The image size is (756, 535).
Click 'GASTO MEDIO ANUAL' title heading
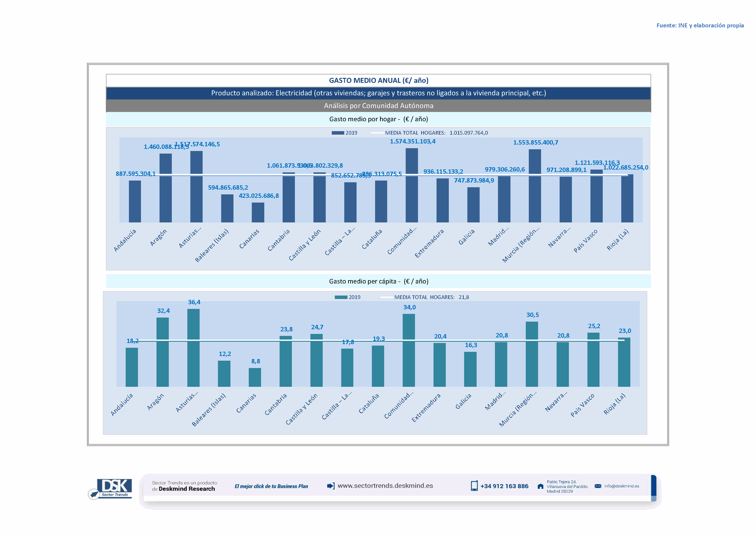[378, 80]
